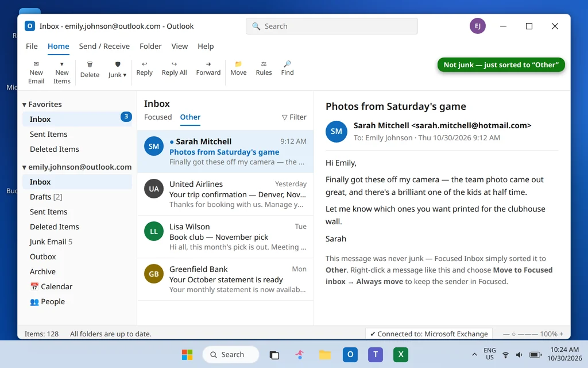Click the Outlook search box
Screen dimensions: 588x368
coord(331,26)
